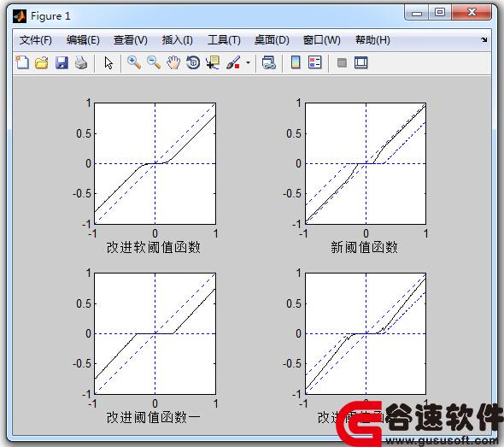504x447 pixels.
Task: Activate the Brush data tool
Action: pyautogui.click(x=233, y=62)
